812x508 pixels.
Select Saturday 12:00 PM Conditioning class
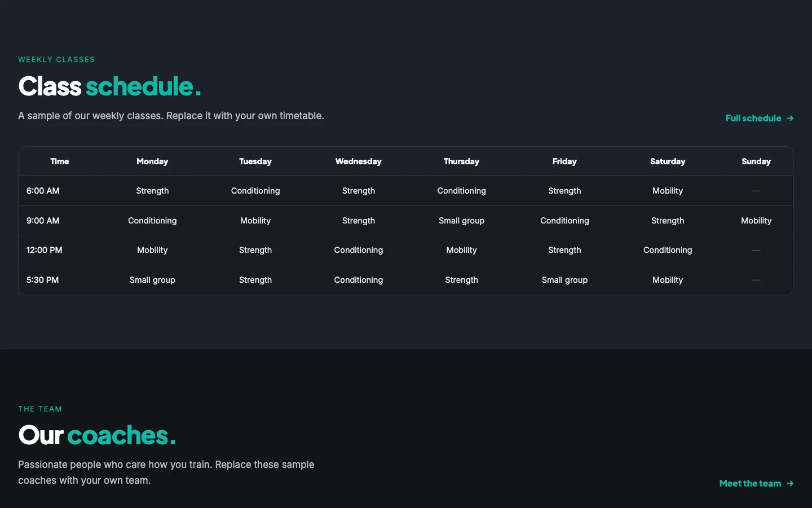click(x=668, y=250)
